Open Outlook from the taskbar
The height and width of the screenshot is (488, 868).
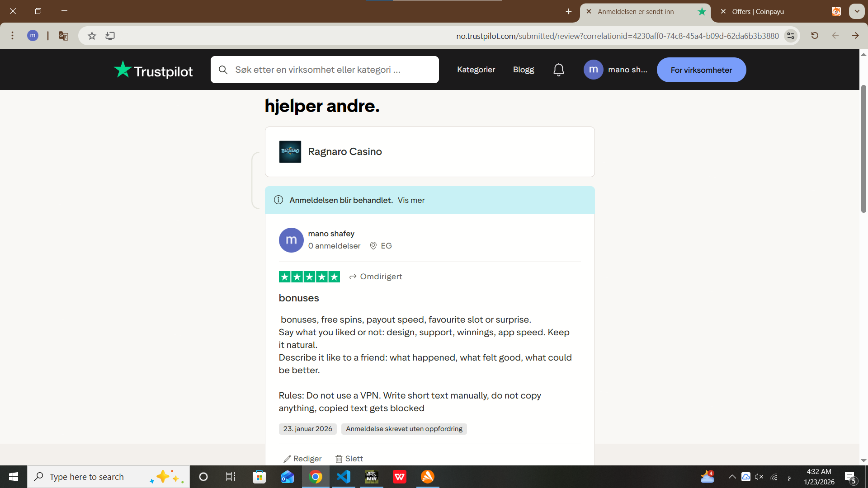click(287, 477)
